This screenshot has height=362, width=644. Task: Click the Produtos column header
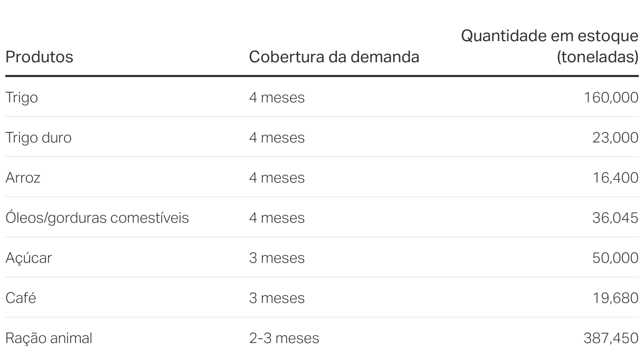coord(39,56)
